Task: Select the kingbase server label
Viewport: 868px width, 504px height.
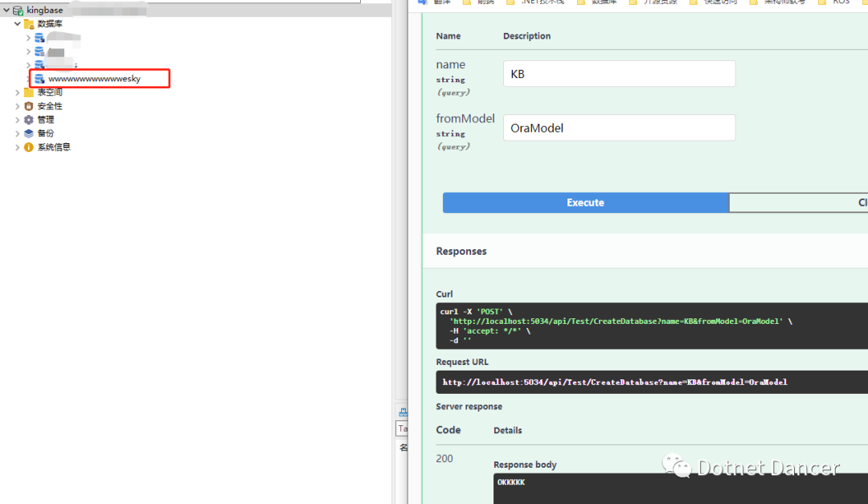Action: point(45,10)
